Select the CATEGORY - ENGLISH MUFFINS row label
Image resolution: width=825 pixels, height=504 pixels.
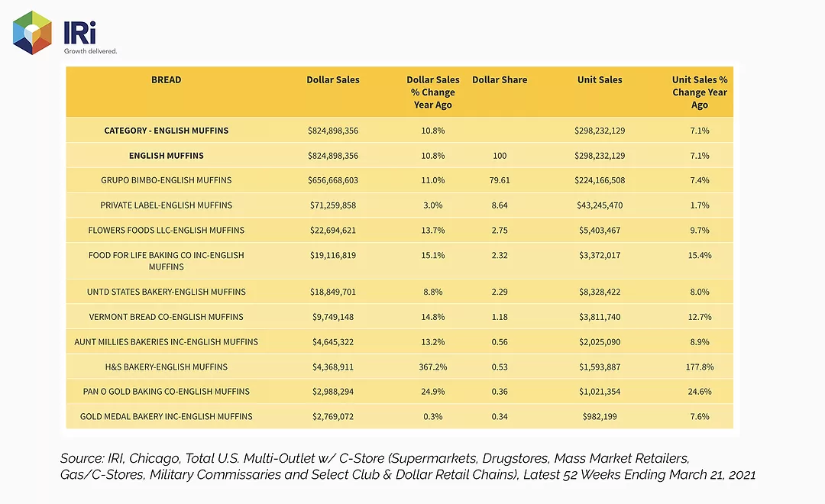point(167,131)
